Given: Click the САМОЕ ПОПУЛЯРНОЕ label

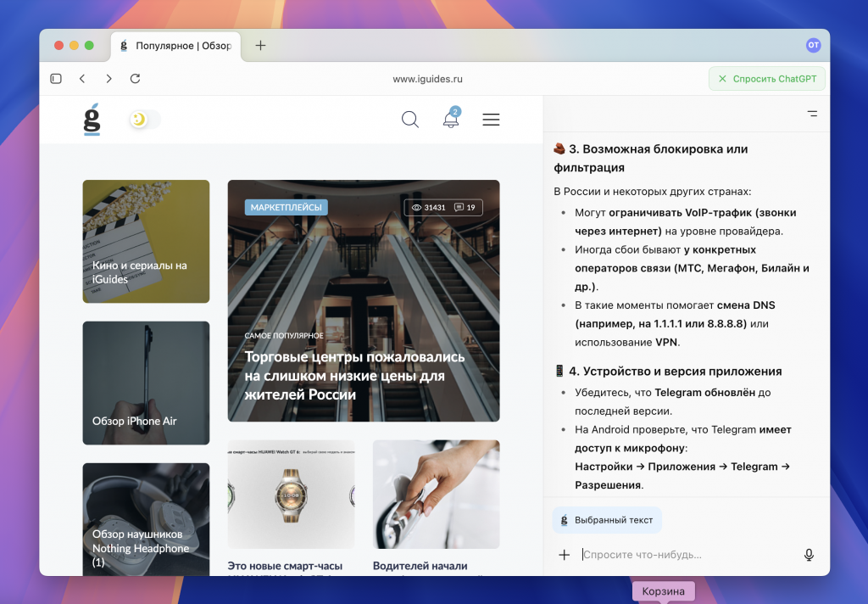Looking at the screenshot, I should pyautogui.click(x=284, y=335).
